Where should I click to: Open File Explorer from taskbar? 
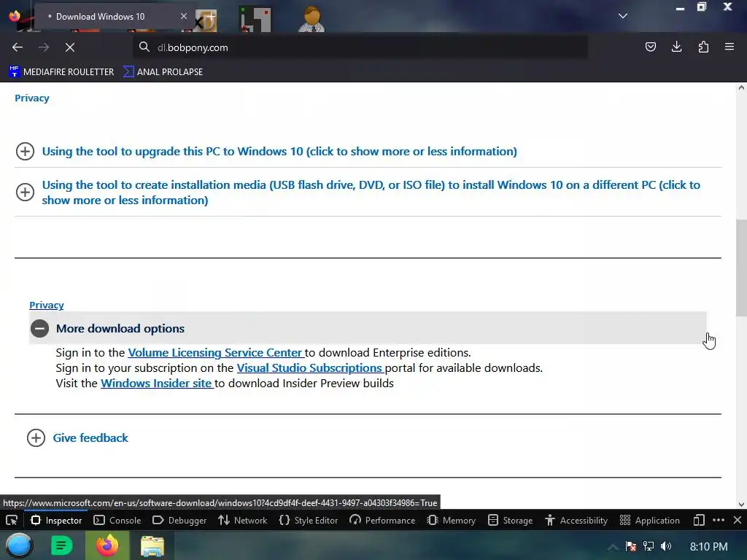[x=152, y=545]
